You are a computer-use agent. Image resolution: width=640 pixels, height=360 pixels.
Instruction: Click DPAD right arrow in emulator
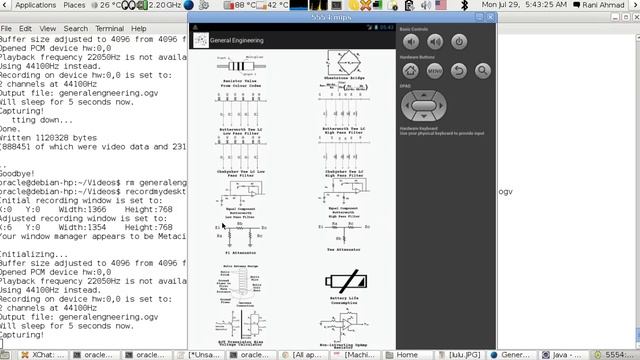(441, 106)
